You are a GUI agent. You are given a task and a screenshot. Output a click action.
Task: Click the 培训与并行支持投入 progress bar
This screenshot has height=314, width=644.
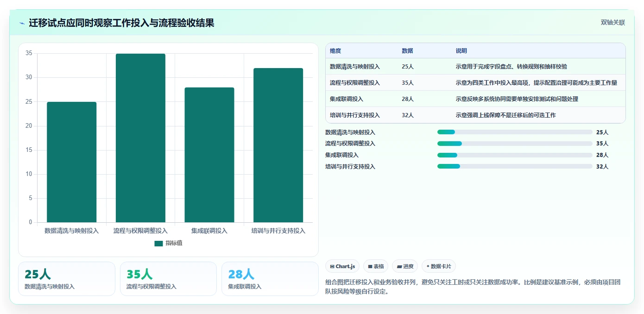click(x=515, y=167)
